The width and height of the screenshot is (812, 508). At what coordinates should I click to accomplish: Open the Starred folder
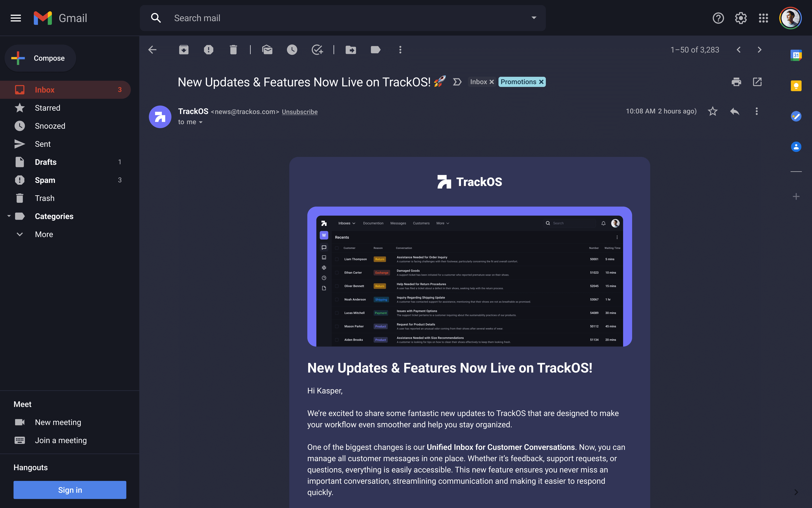(x=65, y=108)
